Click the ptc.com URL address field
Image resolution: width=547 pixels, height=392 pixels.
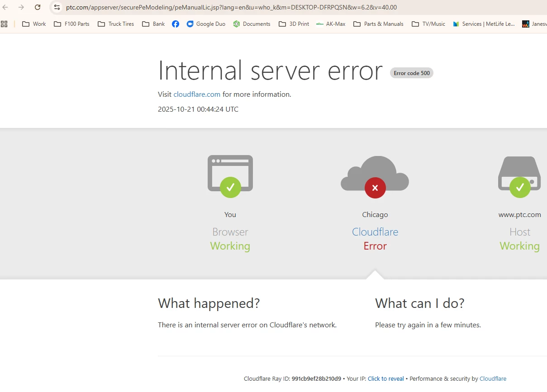click(231, 7)
